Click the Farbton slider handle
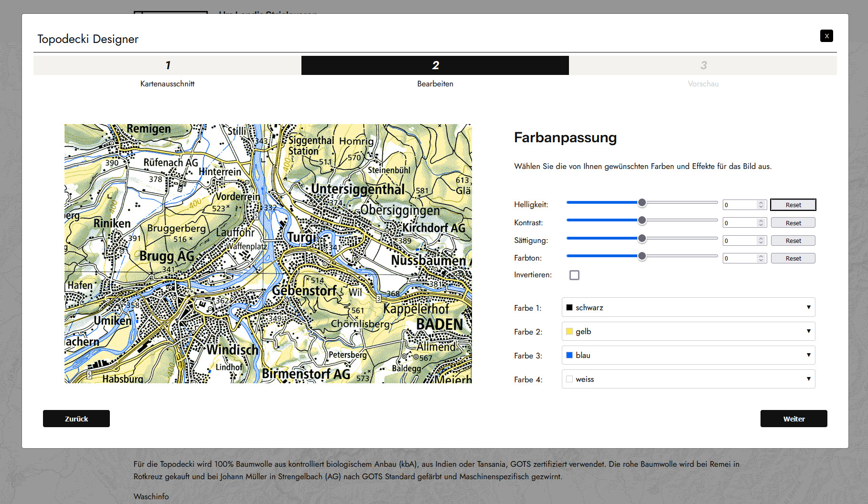868x504 pixels. pyautogui.click(x=642, y=256)
